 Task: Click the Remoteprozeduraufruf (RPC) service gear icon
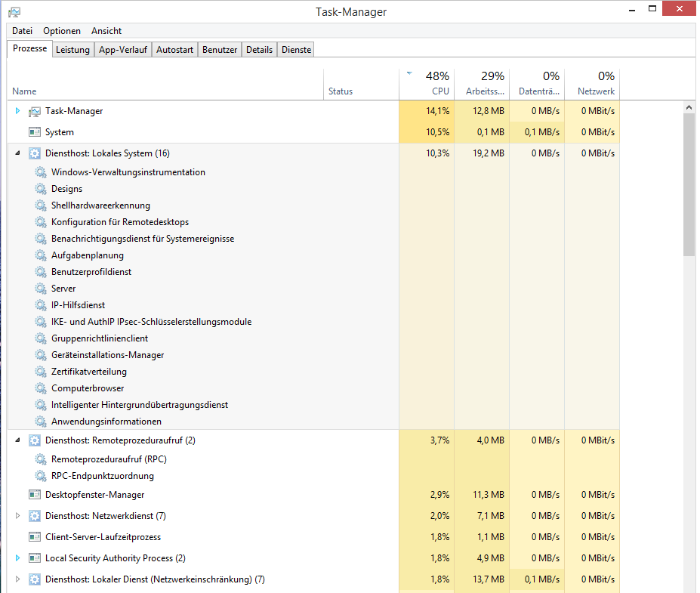coord(41,459)
